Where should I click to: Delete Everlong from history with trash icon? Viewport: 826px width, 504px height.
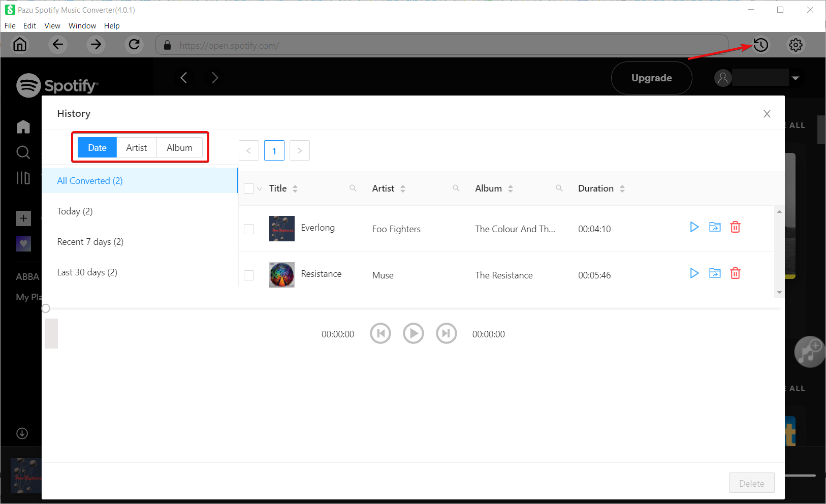[735, 227]
